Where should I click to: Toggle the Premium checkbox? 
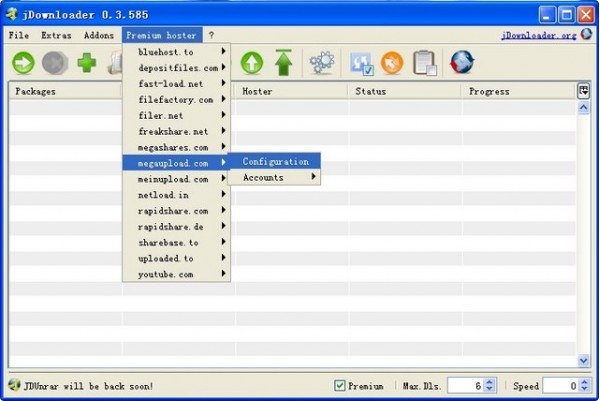[x=339, y=385]
